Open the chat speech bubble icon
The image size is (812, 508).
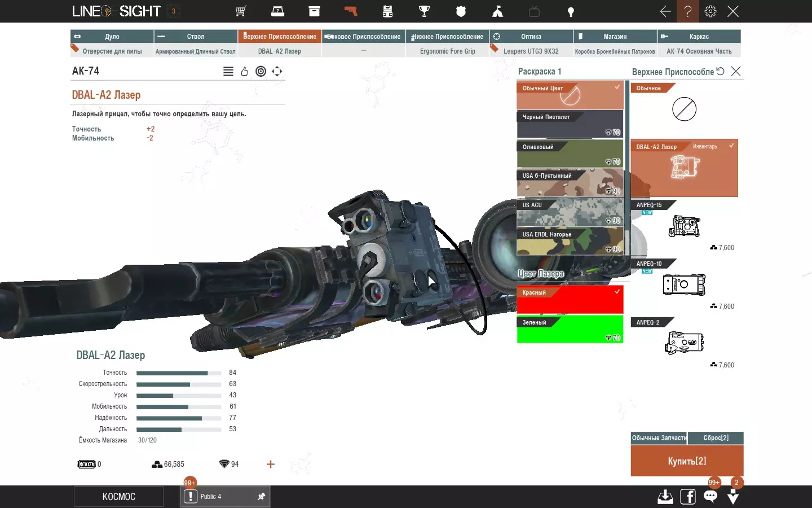(x=710, y=497)
